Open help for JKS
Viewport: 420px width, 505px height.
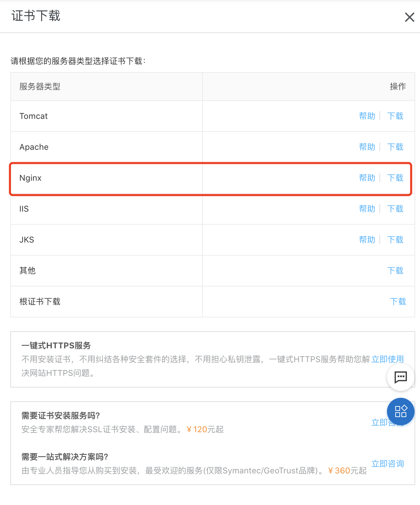click(367, 240)
